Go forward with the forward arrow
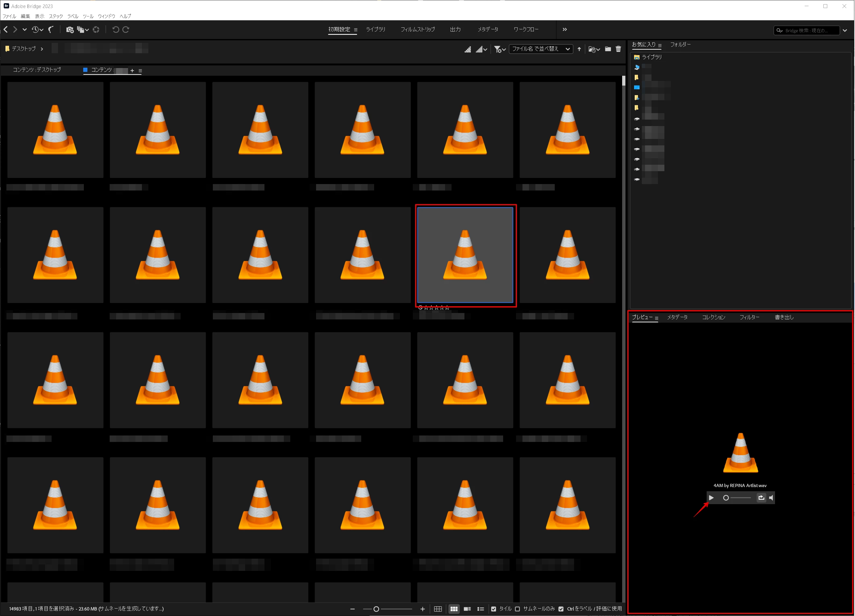The image size is (855, 616). (15, 29)
